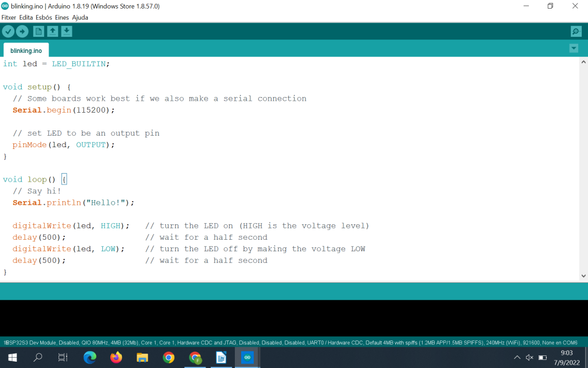Open the Edita menu
The width and height of the screenshot is (588, 368).
[x=26, y=17]
